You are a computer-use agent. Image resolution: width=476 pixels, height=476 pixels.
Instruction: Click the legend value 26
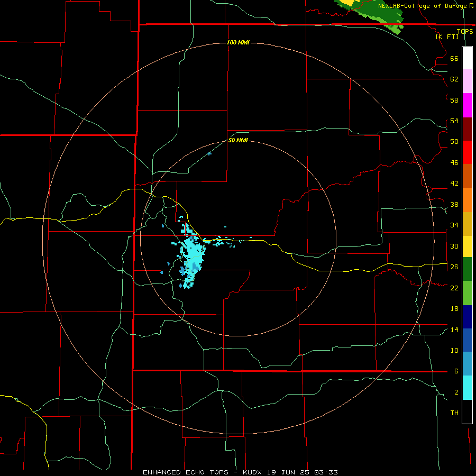(454, 267)
